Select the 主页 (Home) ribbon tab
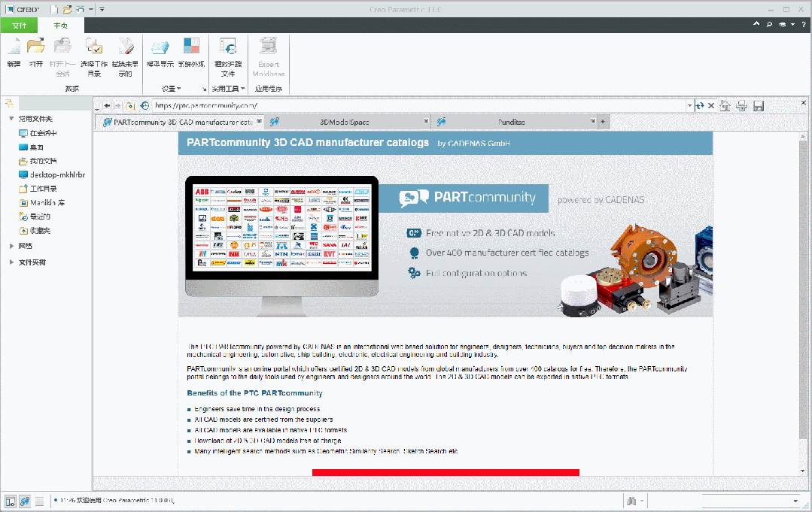812x512 pixels. coord(61,26)
